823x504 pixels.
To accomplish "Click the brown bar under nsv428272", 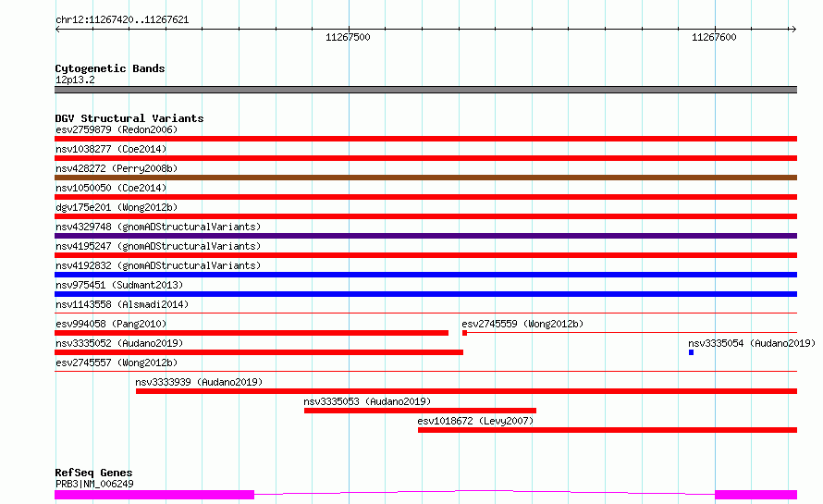I will 425,178.
